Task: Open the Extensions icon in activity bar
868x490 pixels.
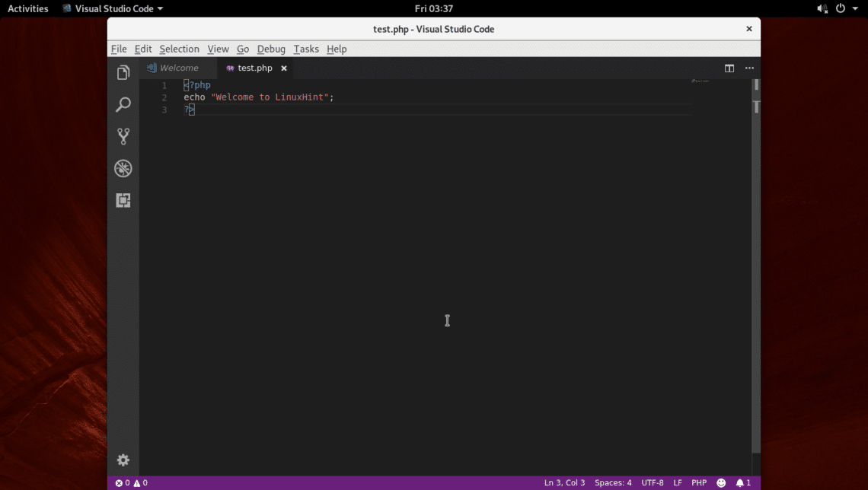Action: click(x=123, y=201)
